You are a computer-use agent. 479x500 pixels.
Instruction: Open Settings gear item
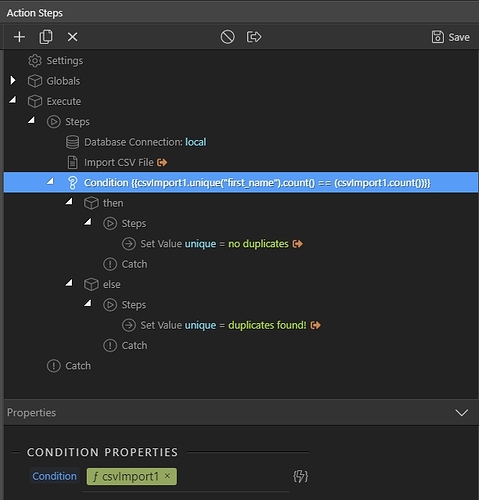pos(35,61)
